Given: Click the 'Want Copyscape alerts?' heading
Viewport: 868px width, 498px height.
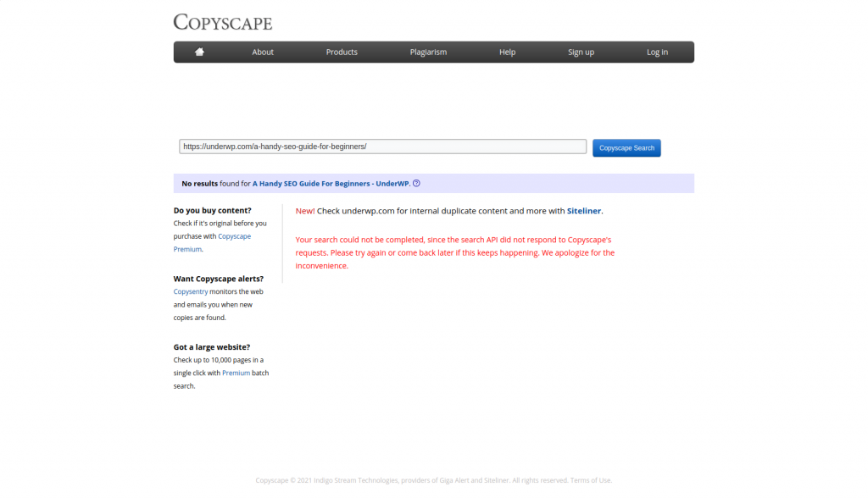Looking at the screenshot, I should pyautogui.click(x=218, y=279).
